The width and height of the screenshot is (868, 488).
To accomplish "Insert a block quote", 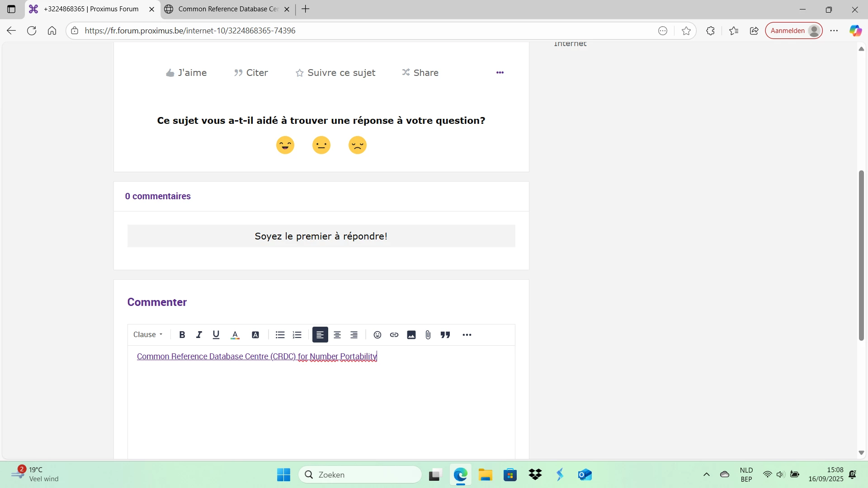I will pos(445,335).
